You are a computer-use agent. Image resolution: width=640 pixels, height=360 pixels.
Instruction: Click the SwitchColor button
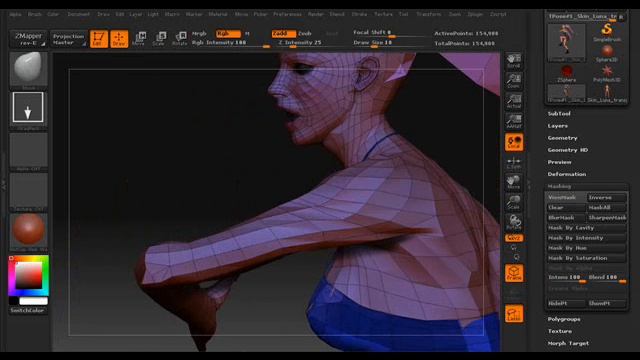(28, 310)
